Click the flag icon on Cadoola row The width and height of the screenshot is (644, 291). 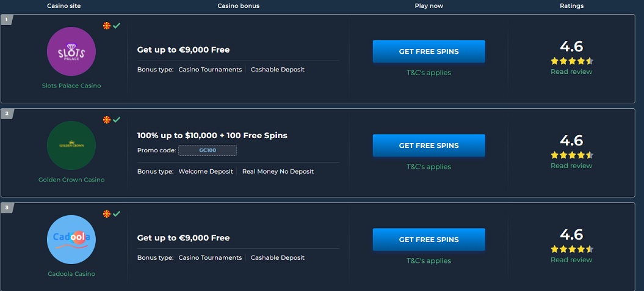tap(107, 213)
